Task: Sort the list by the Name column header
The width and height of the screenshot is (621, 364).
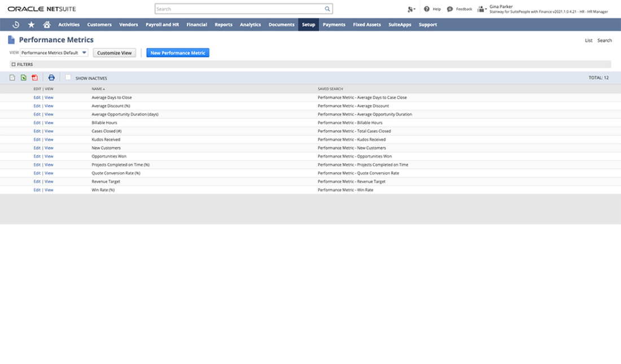Action: [98, 89]
